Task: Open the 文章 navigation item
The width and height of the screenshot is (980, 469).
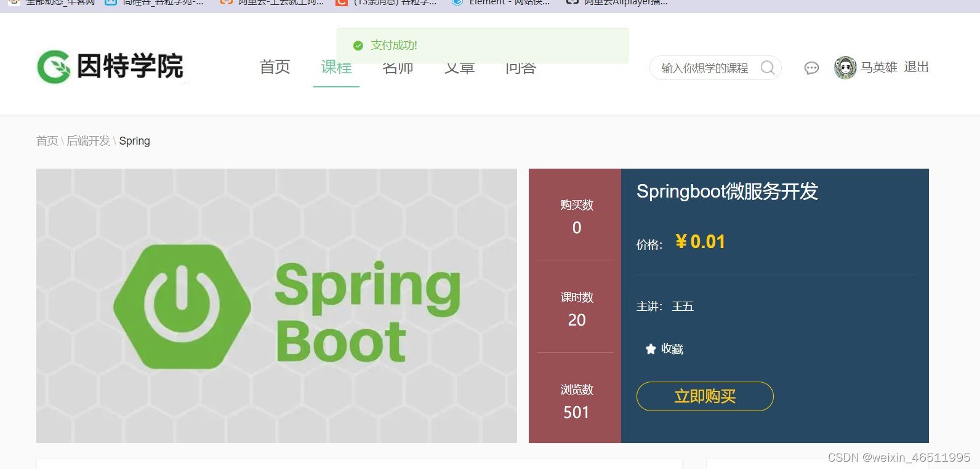Action: pyautogui.click(x=459, y=68)
